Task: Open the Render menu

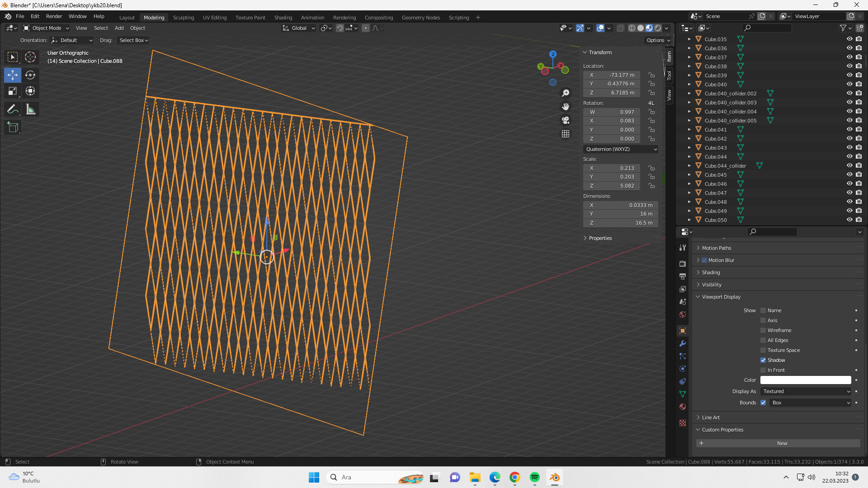Action: 54,16
